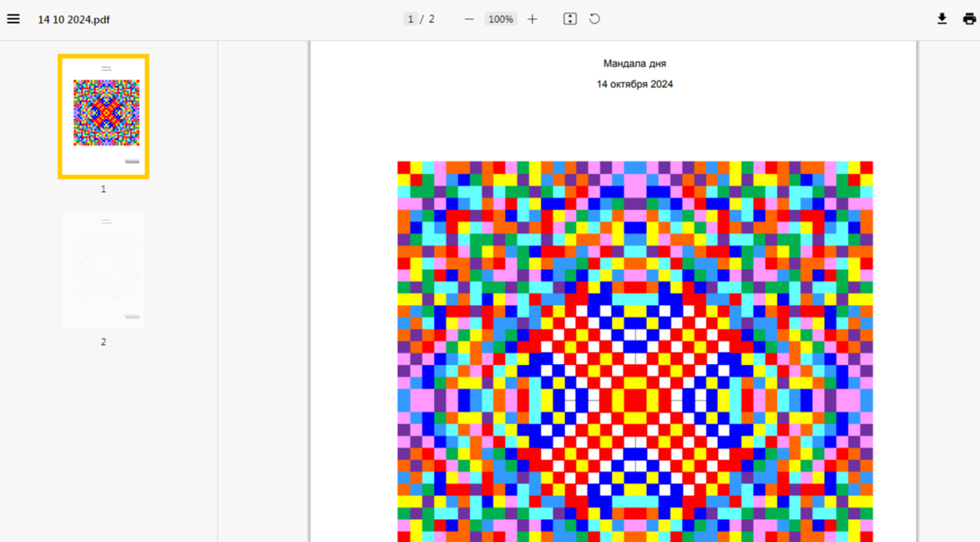Click the fit to page icon

[570, 19]
